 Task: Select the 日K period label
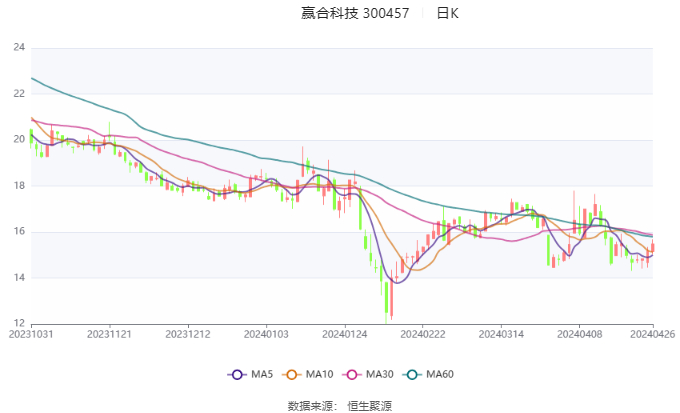(x=447, y=13)
